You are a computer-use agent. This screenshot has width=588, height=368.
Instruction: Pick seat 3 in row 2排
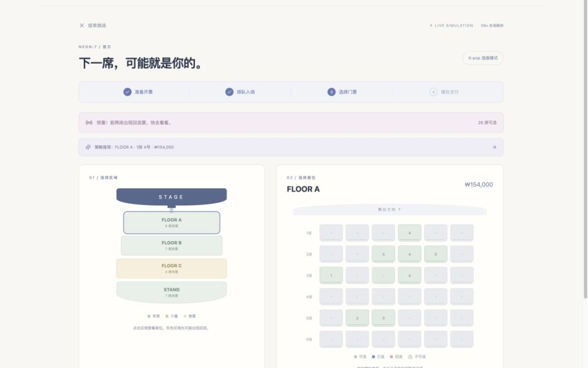[x=383, y=254]
